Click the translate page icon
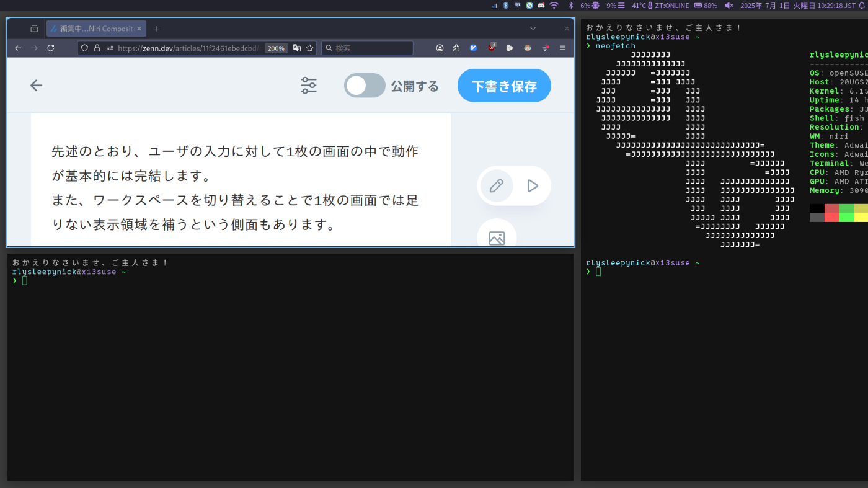Screen dimensions: 868x488 [x=297, y=48]
